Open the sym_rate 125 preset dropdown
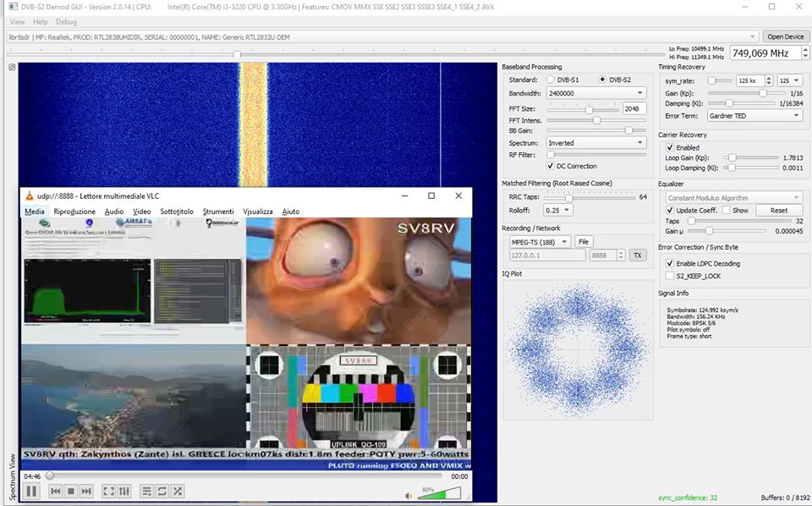The width and height of the screenshot is (812, 506). pyautogui.click(x=790, y=80)
